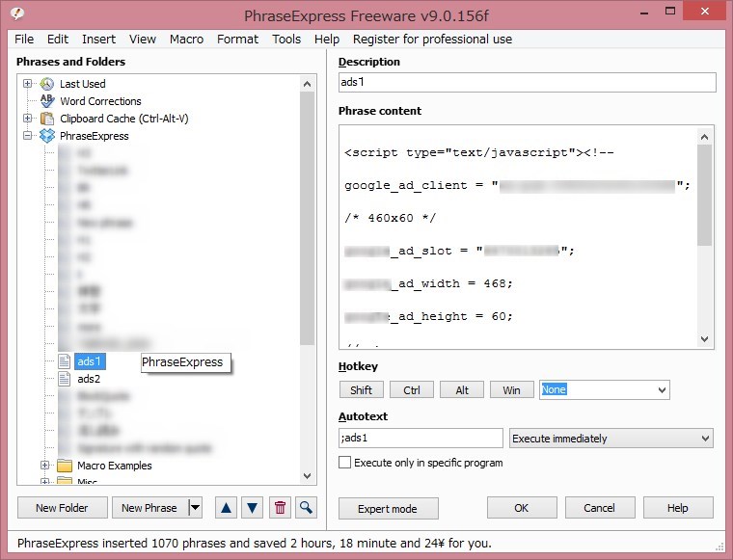Open the hotkey key dropdown showing None

[x=662, y=390]
